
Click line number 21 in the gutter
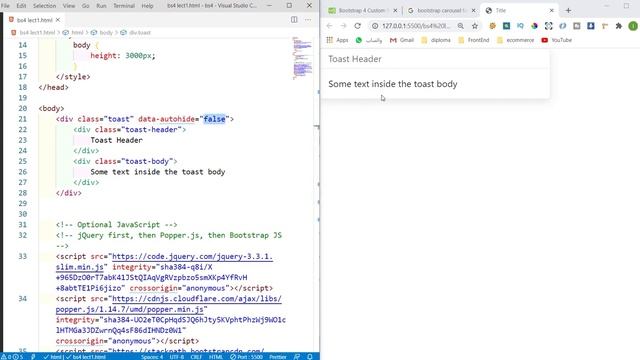click(22, 119)
